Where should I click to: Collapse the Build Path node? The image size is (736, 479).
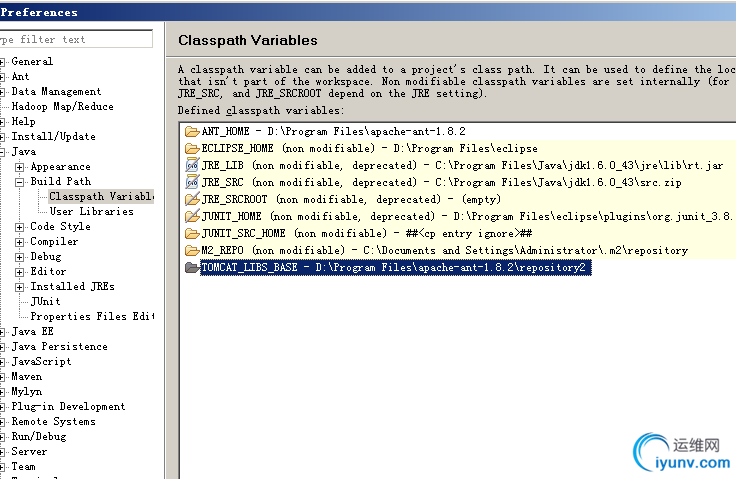pyautogui.click(x=19, y=182)
